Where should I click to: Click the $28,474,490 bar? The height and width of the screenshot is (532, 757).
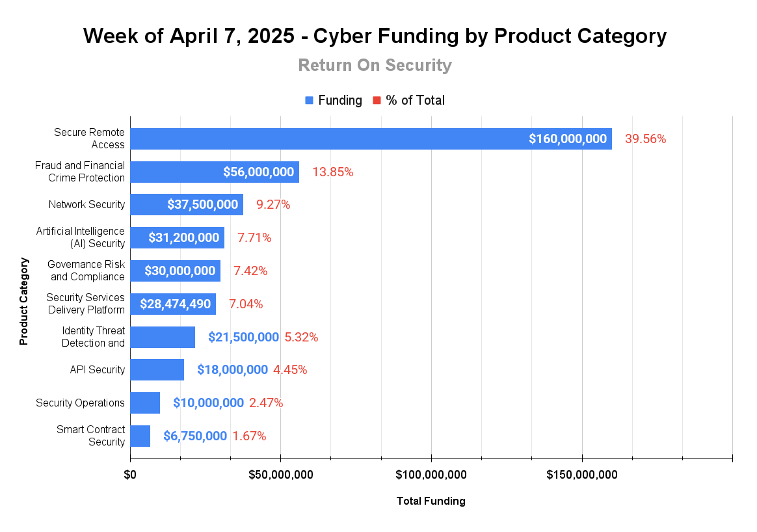pos(173,304)
